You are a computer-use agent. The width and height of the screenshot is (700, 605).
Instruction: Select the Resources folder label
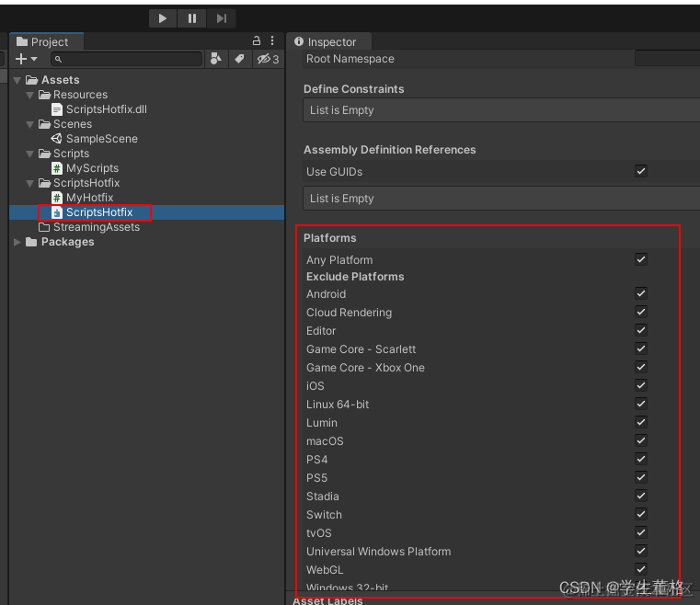coord(80,95)
